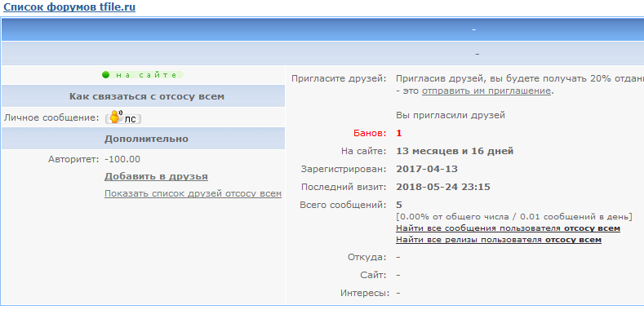Click the red ban count '1'
The height and width of the screenshot is (323, 644).
coord(399,134)
